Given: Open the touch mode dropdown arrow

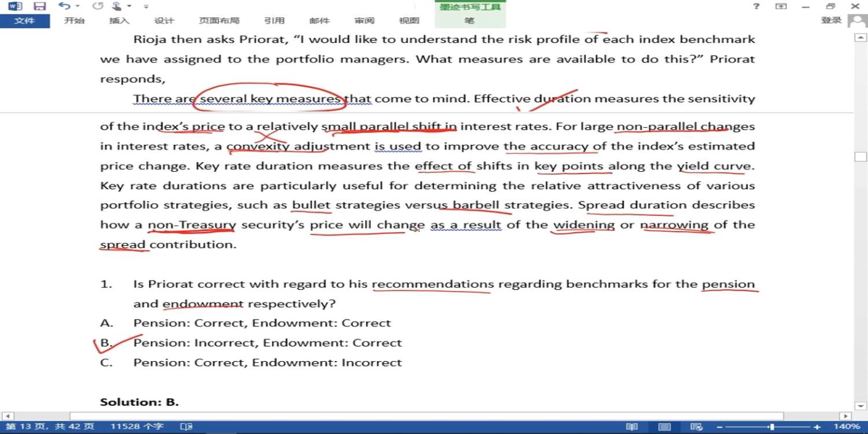Looking at the screenshot, I should (x=129, y=6).
